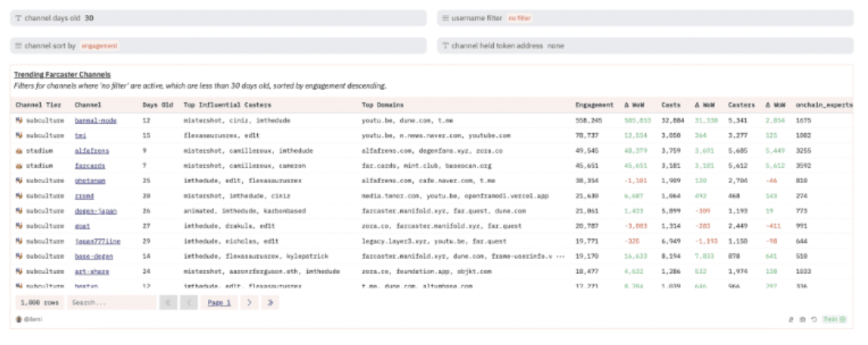Click Top Influential Casters column header
Screen dimensions: 868x345
point(227,105)
